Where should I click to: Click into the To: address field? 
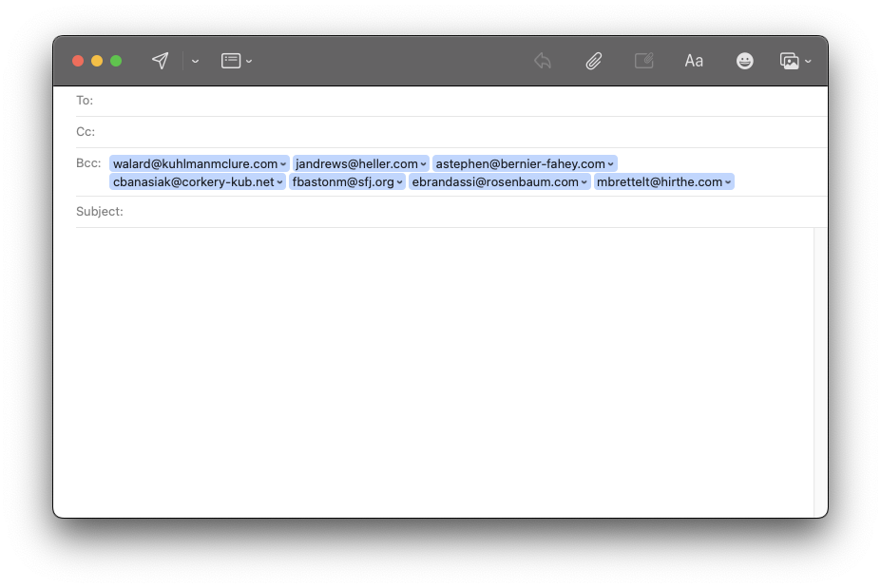coord(456,101)
